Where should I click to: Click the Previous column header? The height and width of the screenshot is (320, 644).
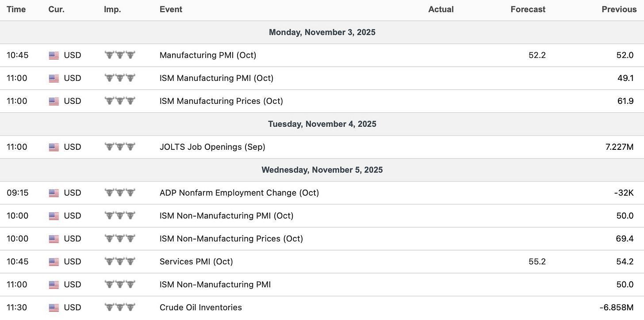(619, 9)
